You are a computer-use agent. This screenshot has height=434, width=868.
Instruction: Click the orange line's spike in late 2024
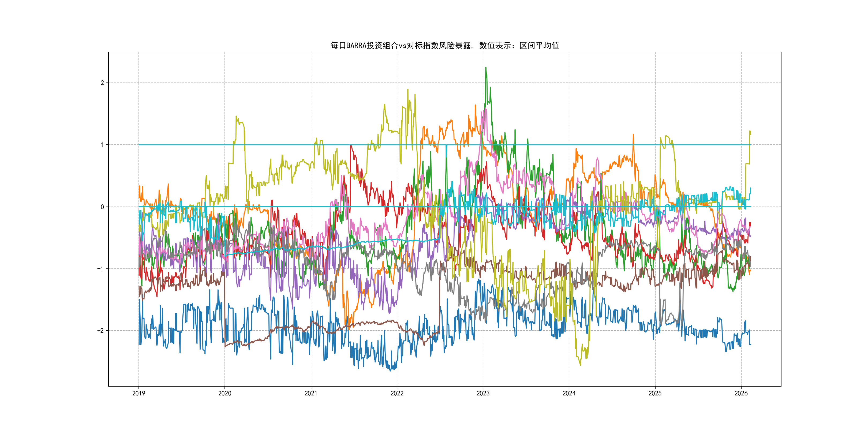tap(633, 135)
